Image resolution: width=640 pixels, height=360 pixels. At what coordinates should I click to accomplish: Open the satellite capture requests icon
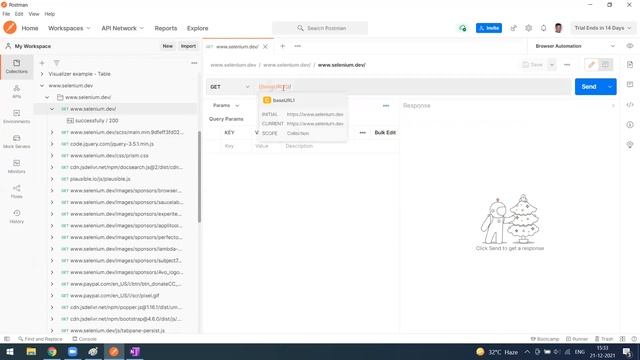pyautogui.click(x=513, y=28)
